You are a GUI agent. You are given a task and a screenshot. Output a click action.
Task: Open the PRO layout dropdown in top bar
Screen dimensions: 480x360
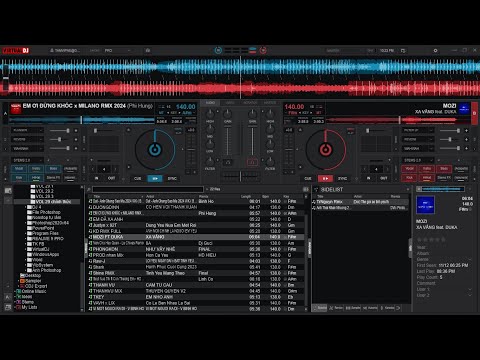point(118,51)
